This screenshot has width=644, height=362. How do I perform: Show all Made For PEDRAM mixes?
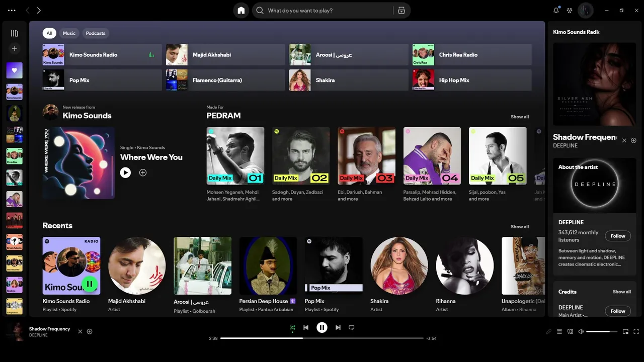(x=520, y=117)
